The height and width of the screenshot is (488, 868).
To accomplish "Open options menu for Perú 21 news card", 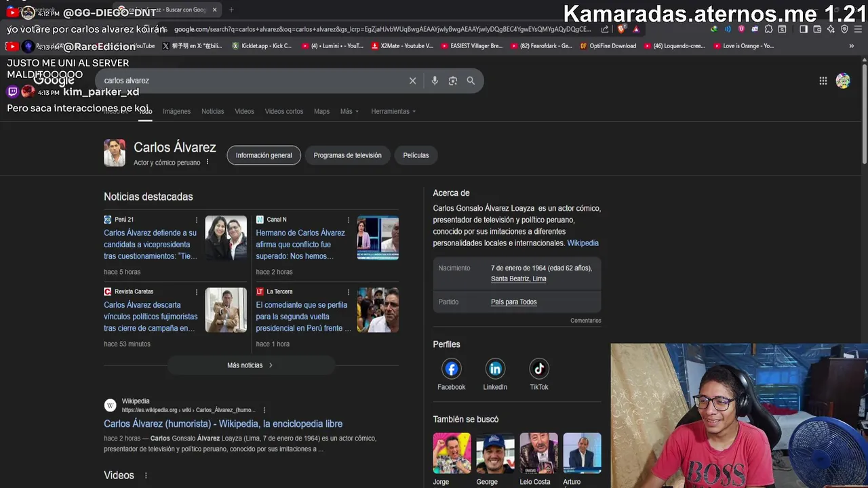I will (x=197, y=220).
